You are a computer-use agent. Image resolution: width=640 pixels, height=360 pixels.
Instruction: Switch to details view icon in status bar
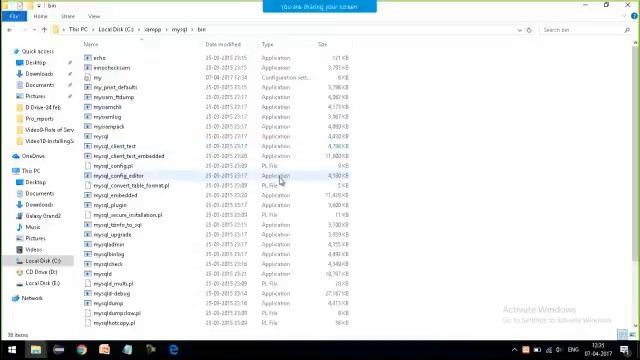click(x=622, y=335)
